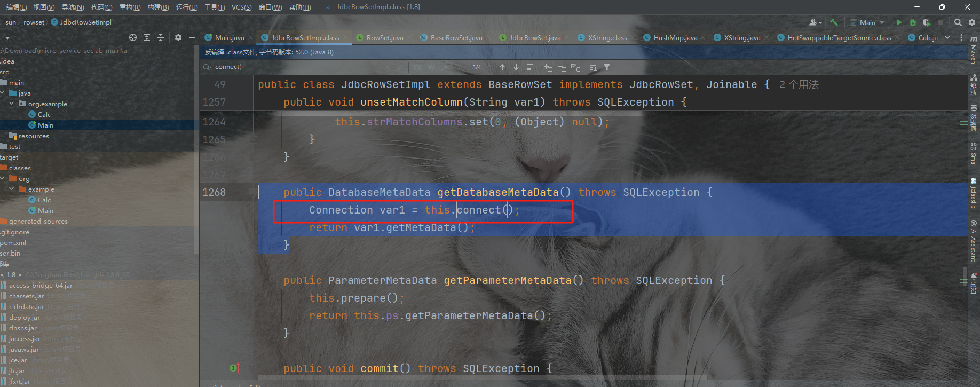
Task: Run Main with coverage
Action: coord(927,22)
